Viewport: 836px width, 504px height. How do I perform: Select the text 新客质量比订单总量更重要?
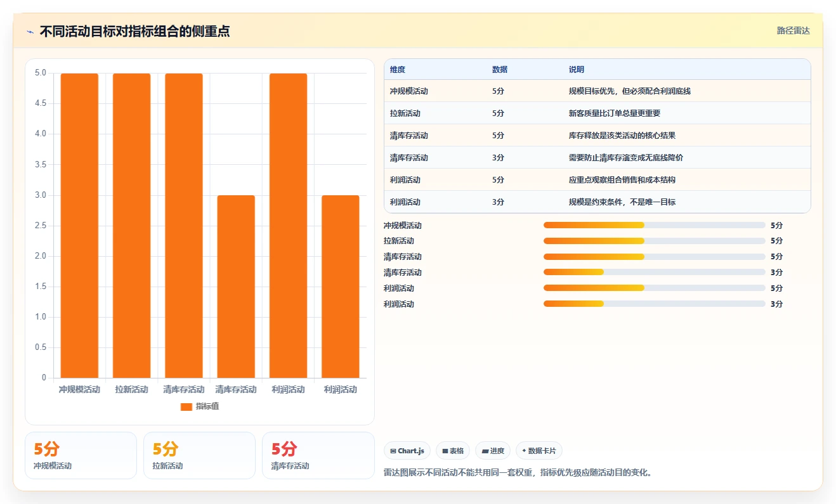(615, 113)
